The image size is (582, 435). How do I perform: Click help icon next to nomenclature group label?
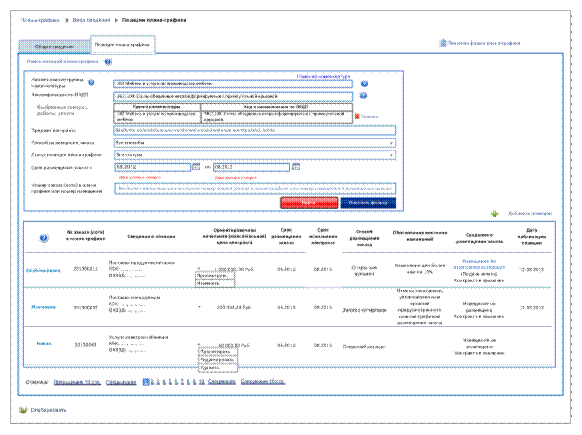[x=91, y=82]
